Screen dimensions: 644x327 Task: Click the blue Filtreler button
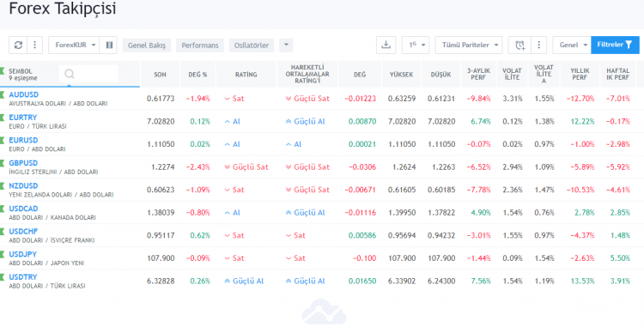[615, 45]
